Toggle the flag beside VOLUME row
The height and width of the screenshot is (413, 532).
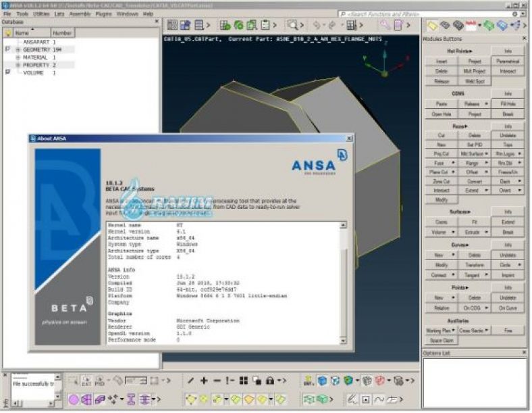pyautogui.click(x=8, y=72)
